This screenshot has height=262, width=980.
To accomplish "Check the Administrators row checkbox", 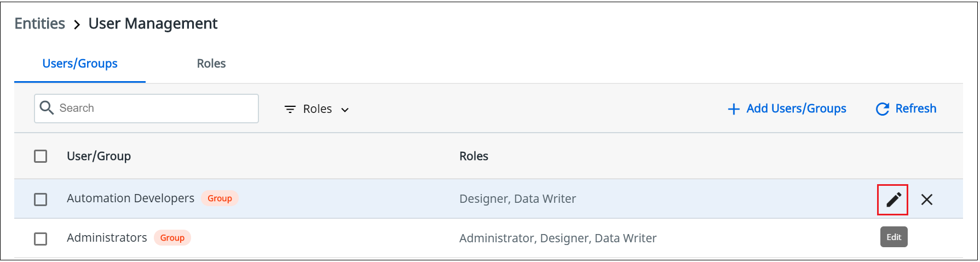I will pyautogui.click(x=41, y=238).
